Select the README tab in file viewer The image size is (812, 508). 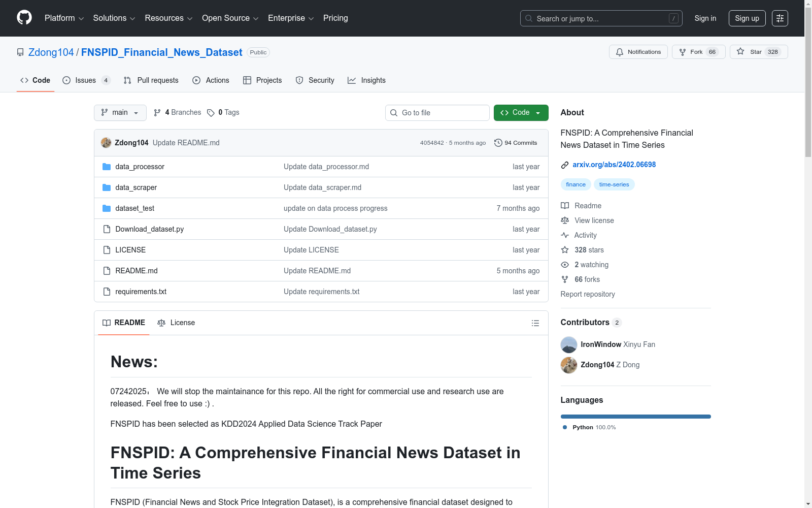[x=124, y=323]
